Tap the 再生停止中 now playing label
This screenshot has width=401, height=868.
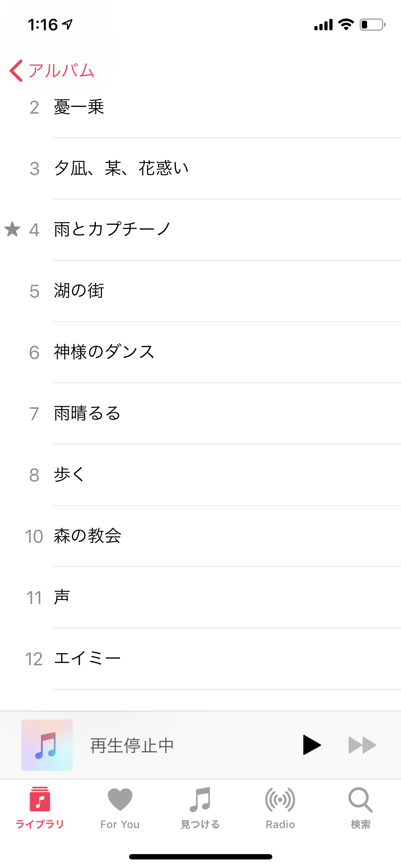132,745
